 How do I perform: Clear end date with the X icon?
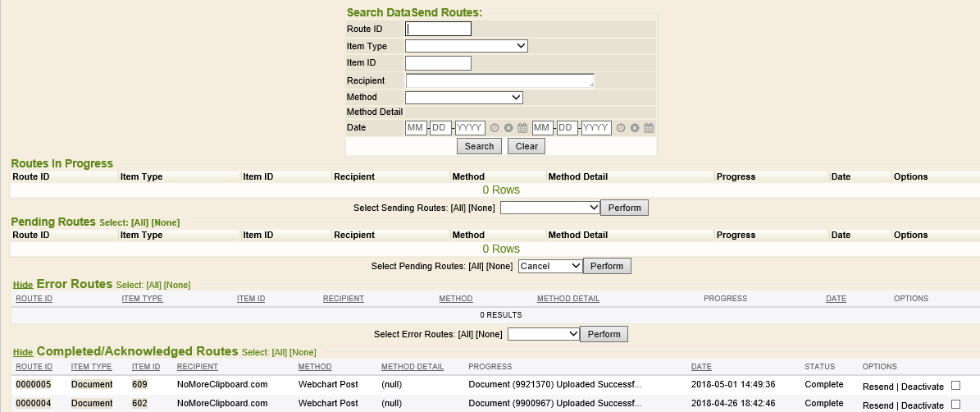pos(635,128)
